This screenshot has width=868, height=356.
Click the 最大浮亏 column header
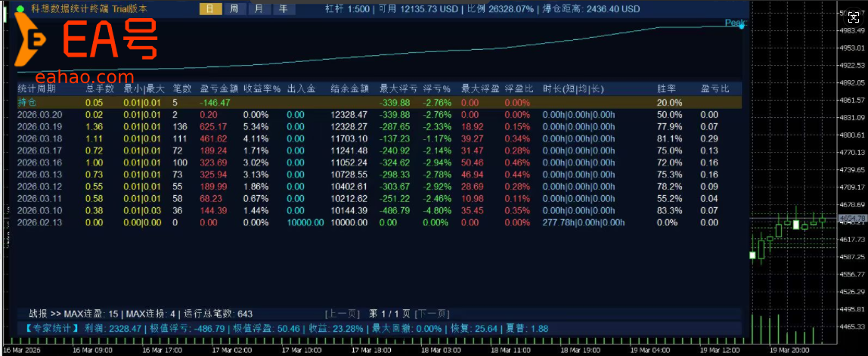[398, 88]
